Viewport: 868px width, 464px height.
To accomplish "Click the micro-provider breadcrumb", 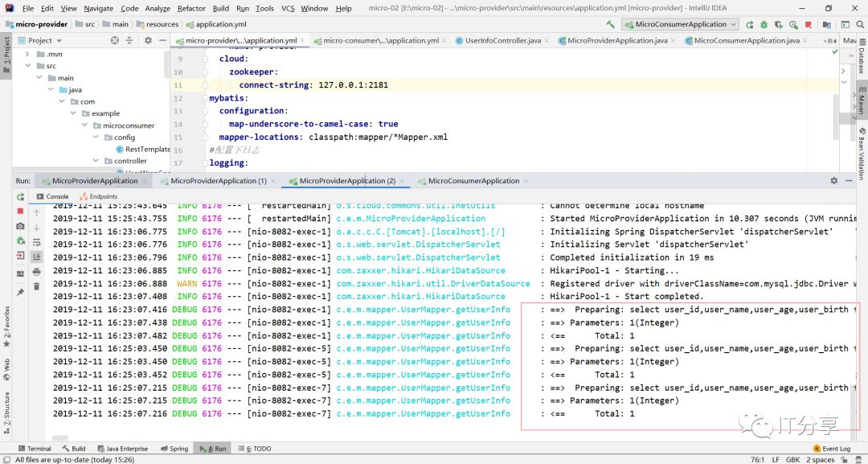I will pos(36,24).
